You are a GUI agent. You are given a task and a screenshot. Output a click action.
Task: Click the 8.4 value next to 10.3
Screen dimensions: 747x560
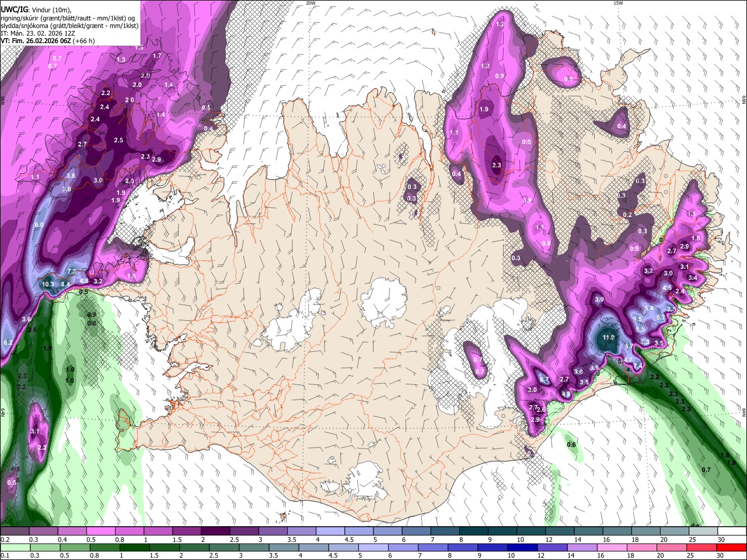[x=65, y=284]
